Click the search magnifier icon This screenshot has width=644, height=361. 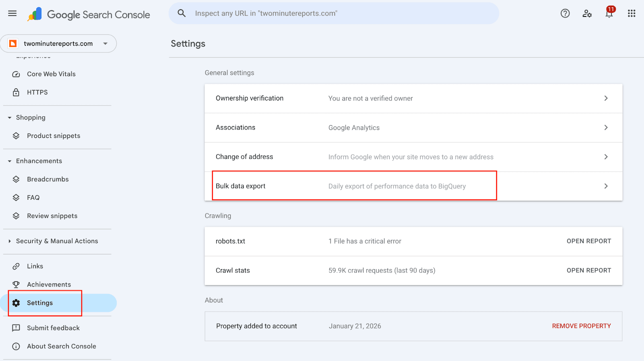(x=182, y=13)
